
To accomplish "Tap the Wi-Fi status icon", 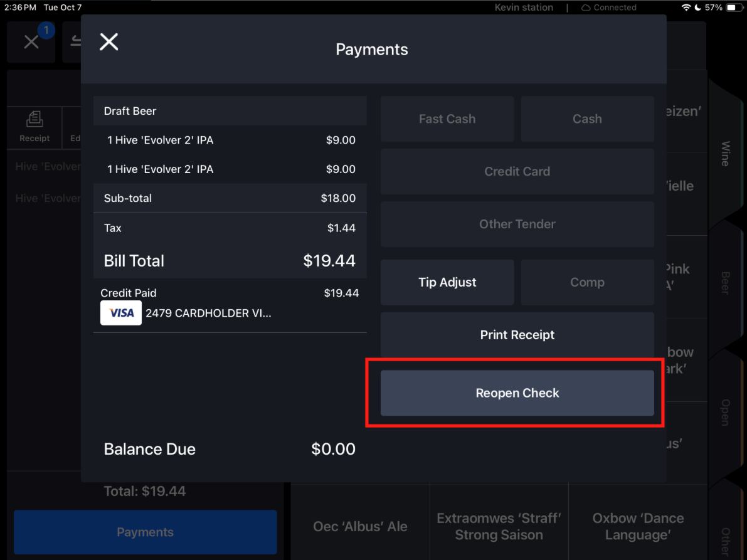I will (686, 8).
